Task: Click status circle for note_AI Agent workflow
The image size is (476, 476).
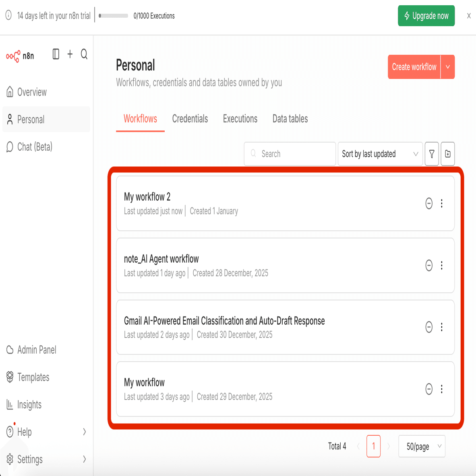Action: click(x=428, y=265)
